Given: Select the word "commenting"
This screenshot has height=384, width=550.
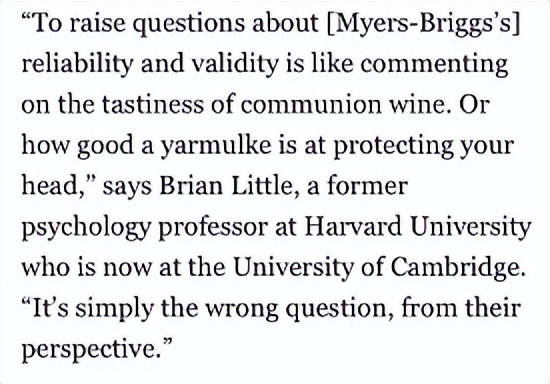Looking at the screenshot, I should coord(434,66).
